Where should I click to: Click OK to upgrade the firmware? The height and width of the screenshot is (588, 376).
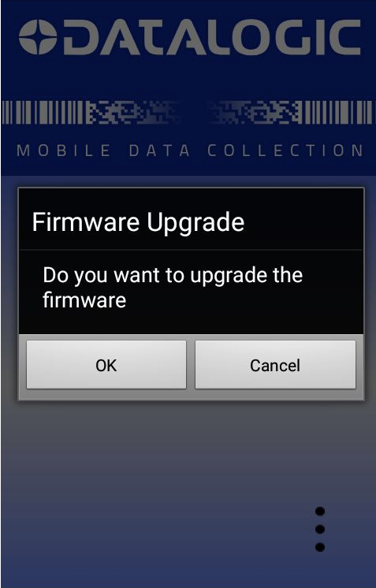click(106, 364)
